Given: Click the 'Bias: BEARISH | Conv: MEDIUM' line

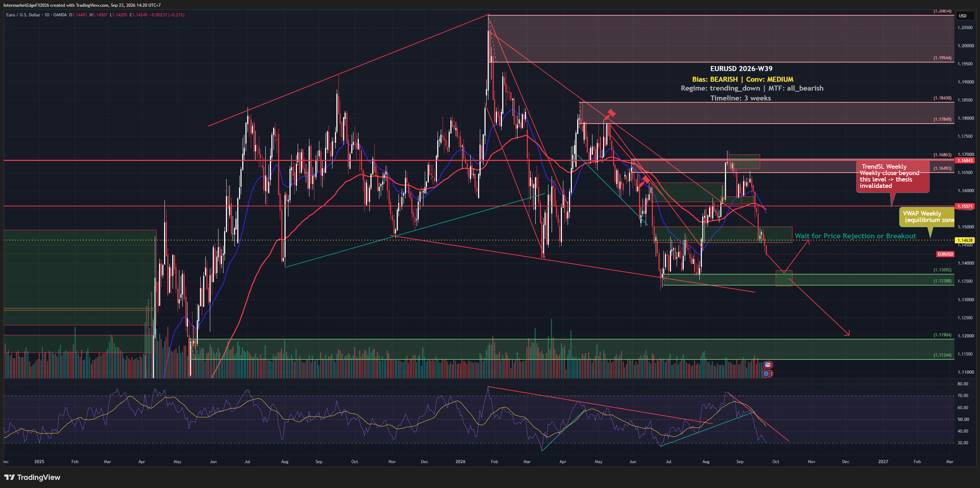Looking at the screenshot, I should tap(743, 79).
